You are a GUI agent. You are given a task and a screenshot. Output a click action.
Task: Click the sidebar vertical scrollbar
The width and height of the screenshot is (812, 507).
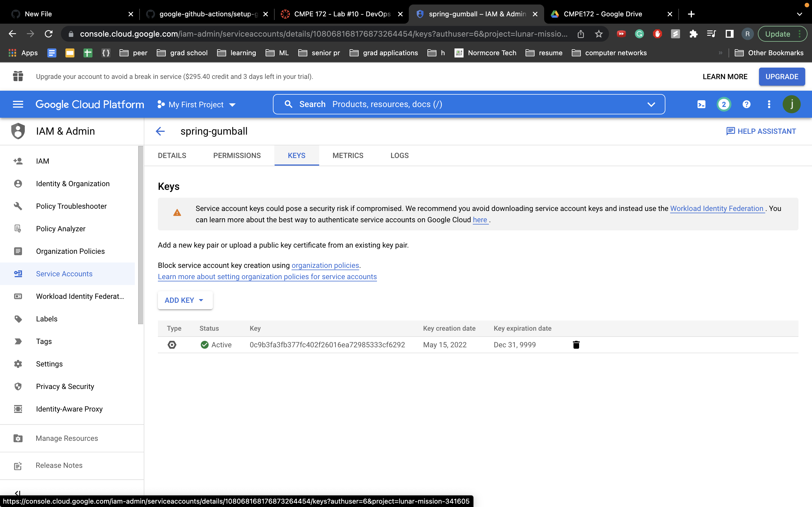point(141,235)
